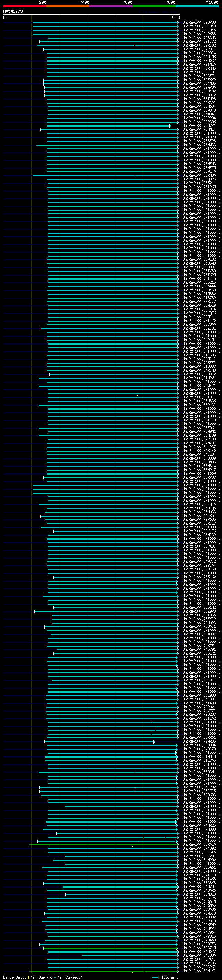Select hit label UniRef100_Q6NWC3
222x980 pixels.
tap(199, 145)
